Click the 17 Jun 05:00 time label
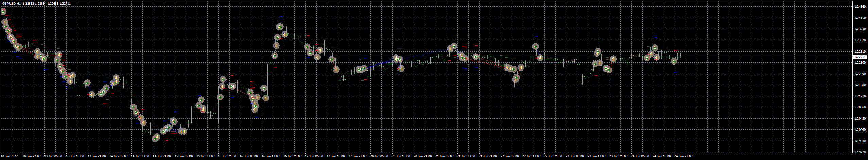 click(x=314, y=157)
